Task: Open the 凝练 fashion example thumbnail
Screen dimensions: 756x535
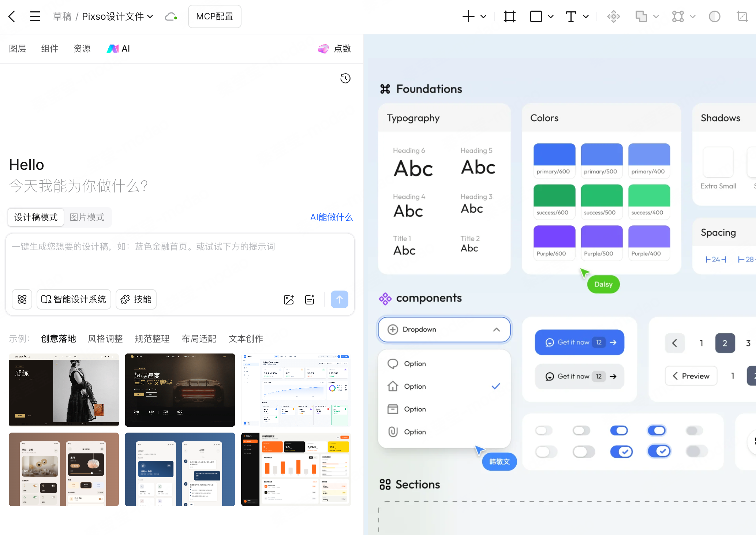Action: pyautogui.click(x=64, y=390)
